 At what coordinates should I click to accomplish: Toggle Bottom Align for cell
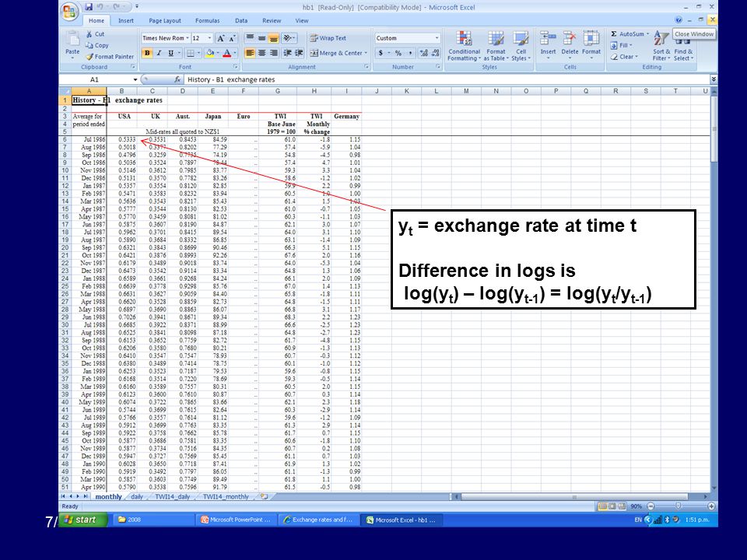[x=273, y=38]
